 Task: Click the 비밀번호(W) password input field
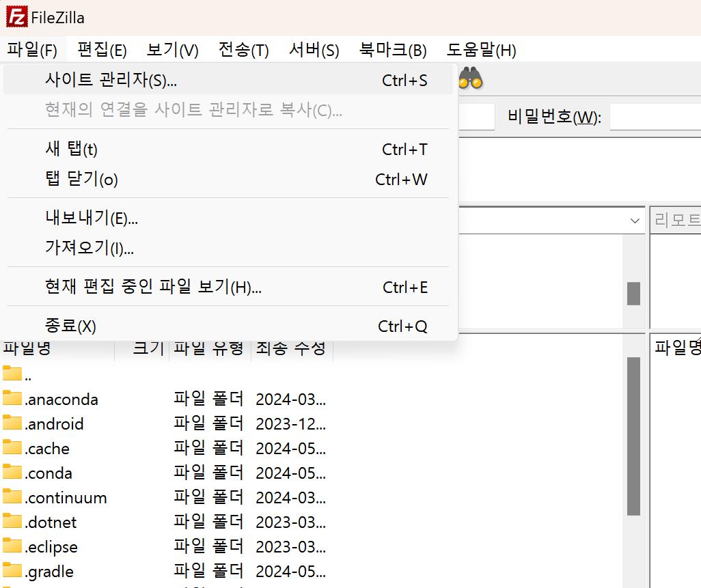[x=655, y=117]
